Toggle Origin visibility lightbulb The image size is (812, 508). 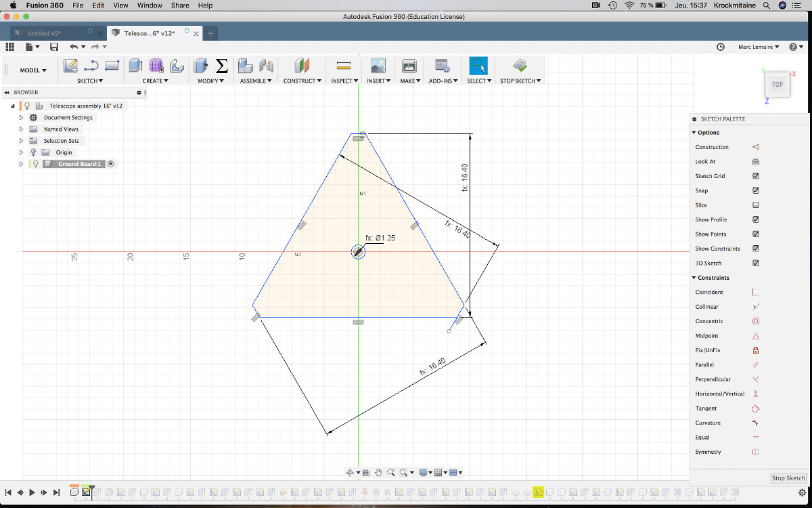click(33, 152)
